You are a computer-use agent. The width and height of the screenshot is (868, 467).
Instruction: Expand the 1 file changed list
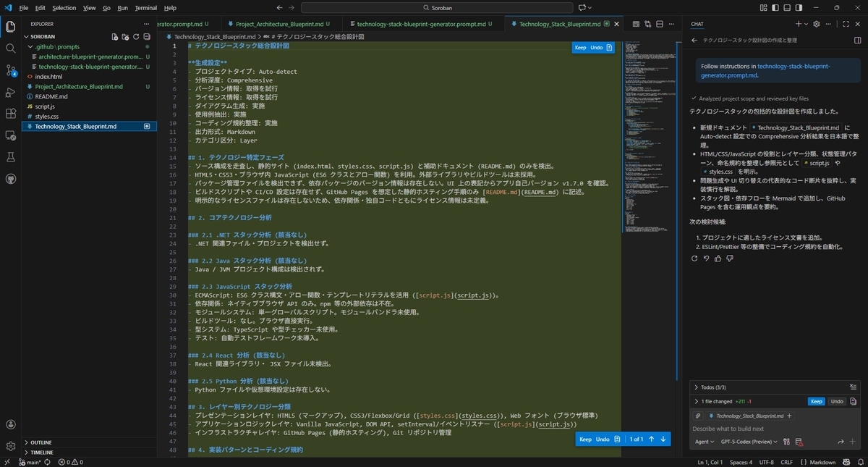click(726, 401)
